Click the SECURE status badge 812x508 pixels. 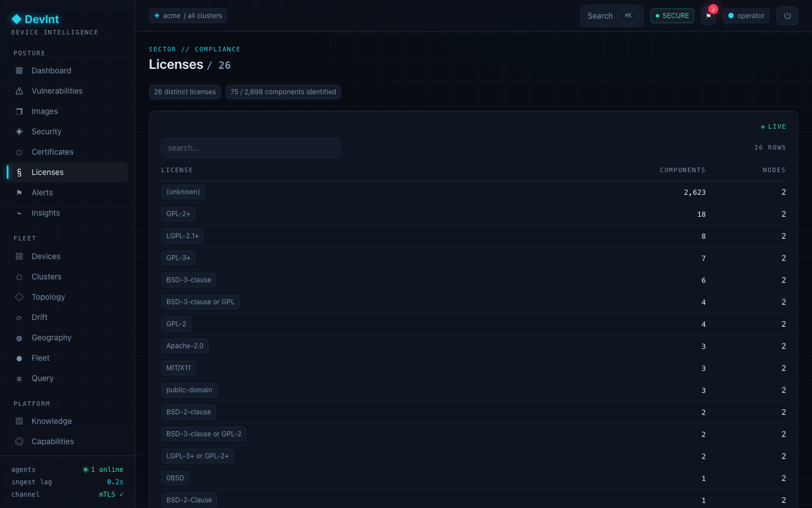point(672,16)
